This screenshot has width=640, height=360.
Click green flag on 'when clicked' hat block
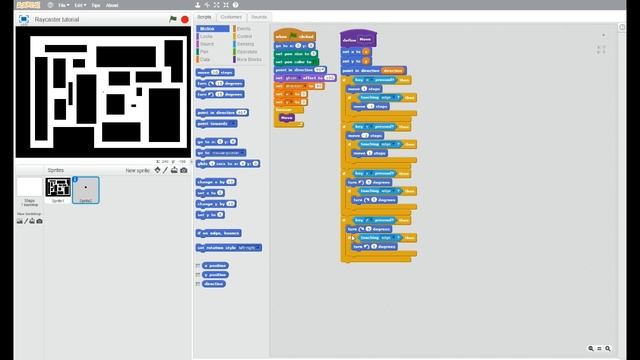293,36
